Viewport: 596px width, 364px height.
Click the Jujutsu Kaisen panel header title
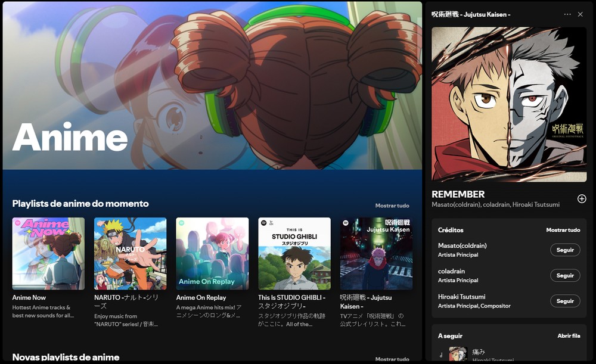tap(471, 14)
